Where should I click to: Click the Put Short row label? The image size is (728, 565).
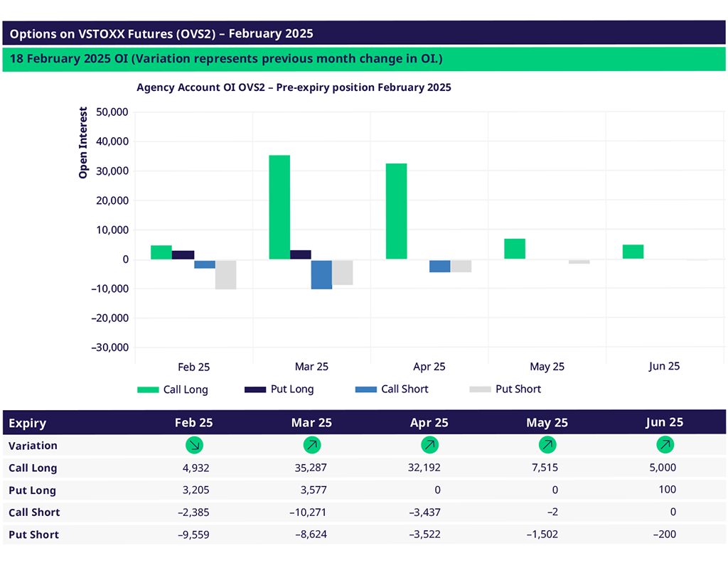[x=33, y=534]
